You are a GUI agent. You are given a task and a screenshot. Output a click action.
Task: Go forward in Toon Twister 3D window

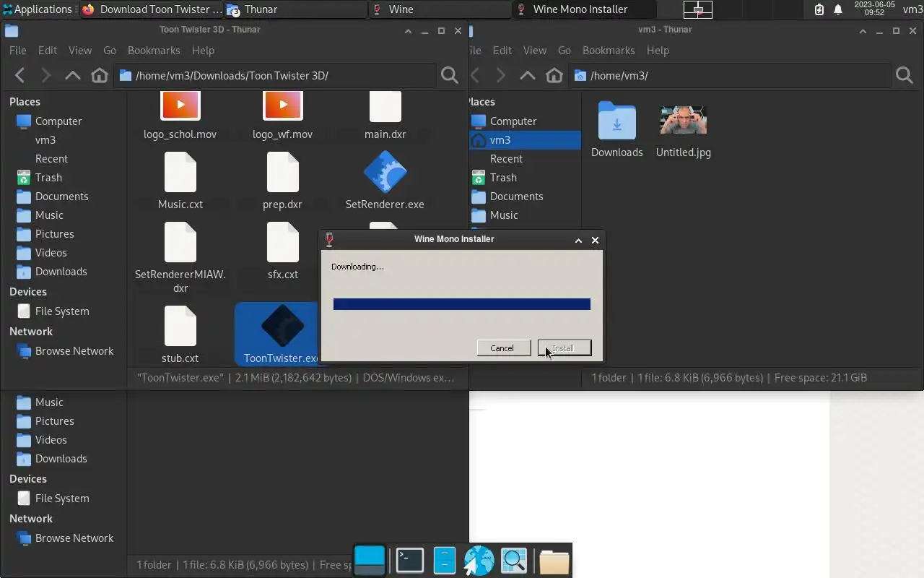click(x=45, y=75)
